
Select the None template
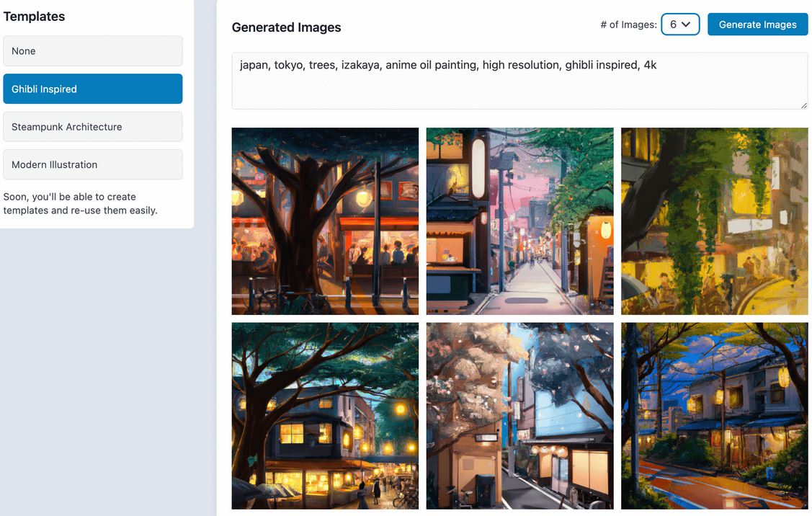tap(93, 50)
